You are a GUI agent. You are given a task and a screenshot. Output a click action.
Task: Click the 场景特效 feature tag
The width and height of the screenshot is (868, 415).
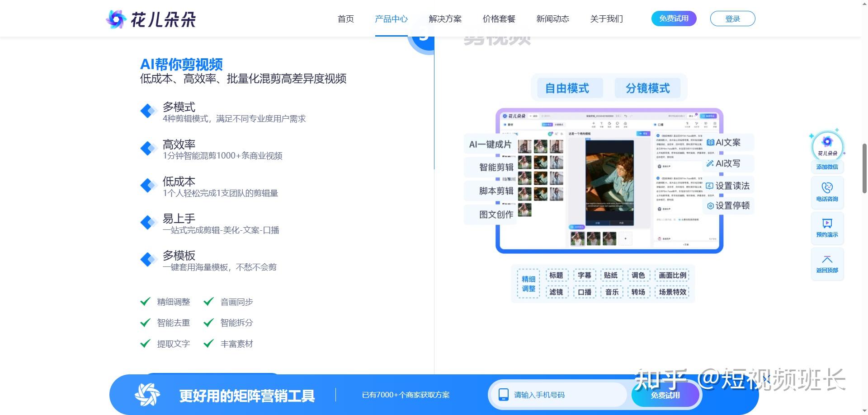672,292
